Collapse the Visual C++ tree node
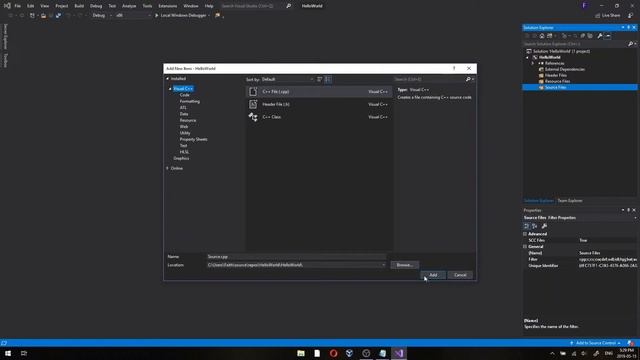Image resolution: width=640 pixels, height=360 pixels. [170, 89]
